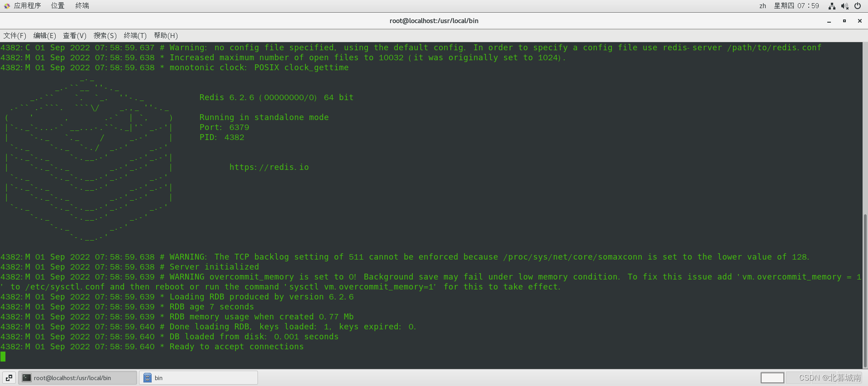Click the volume speaker icon
This screenshot has height=386, width=868.
[x=844, y=6]
